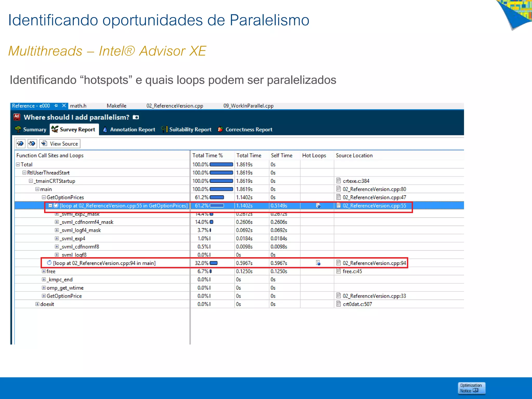The height and width of the screenshot is (399, 532).
Task: Open the 02_ReferenceVersion.cpp editor tab
Action: (175, 106)
